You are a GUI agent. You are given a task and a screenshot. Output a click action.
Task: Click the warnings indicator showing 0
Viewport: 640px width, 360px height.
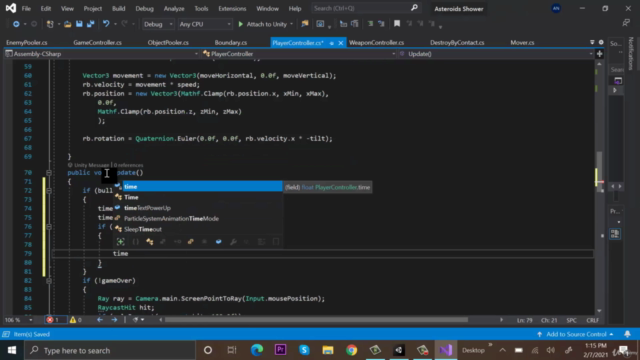tap(76, 320)
